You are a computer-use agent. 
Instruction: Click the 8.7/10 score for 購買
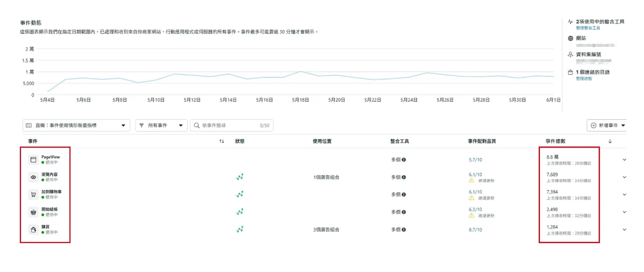tap(475, 230)
